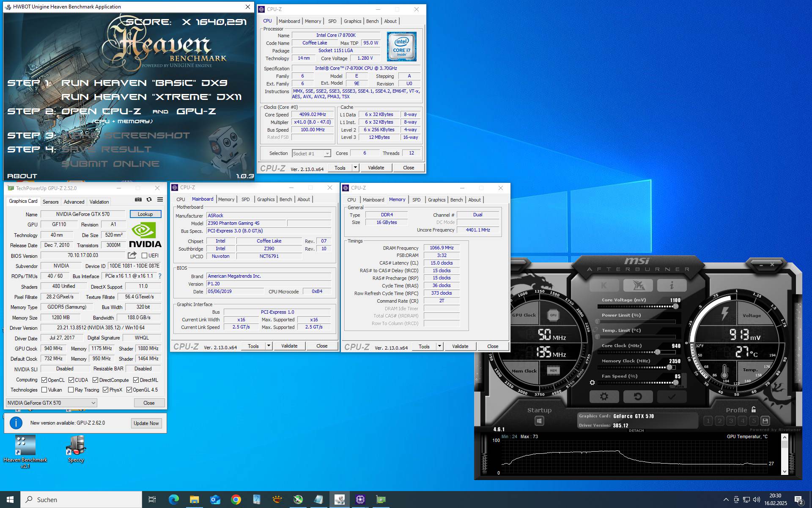Screen dimensions: 812x508
Task: Apply Afterburner settings with the checkmark button
Action: coord(672,396)
